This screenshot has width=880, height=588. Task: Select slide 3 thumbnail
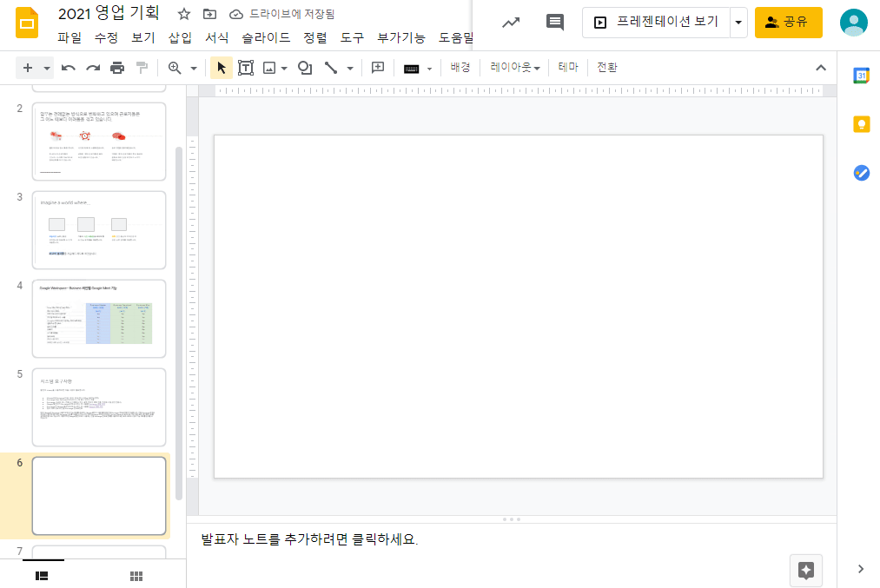point(99,230)
